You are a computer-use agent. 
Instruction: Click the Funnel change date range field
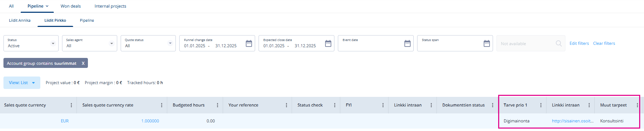click(x=217, y=43)
